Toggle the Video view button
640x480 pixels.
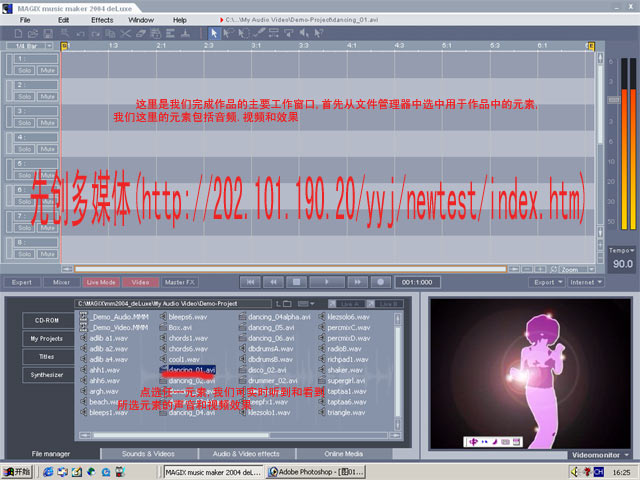pyautogui.click(x=141, y=282)
